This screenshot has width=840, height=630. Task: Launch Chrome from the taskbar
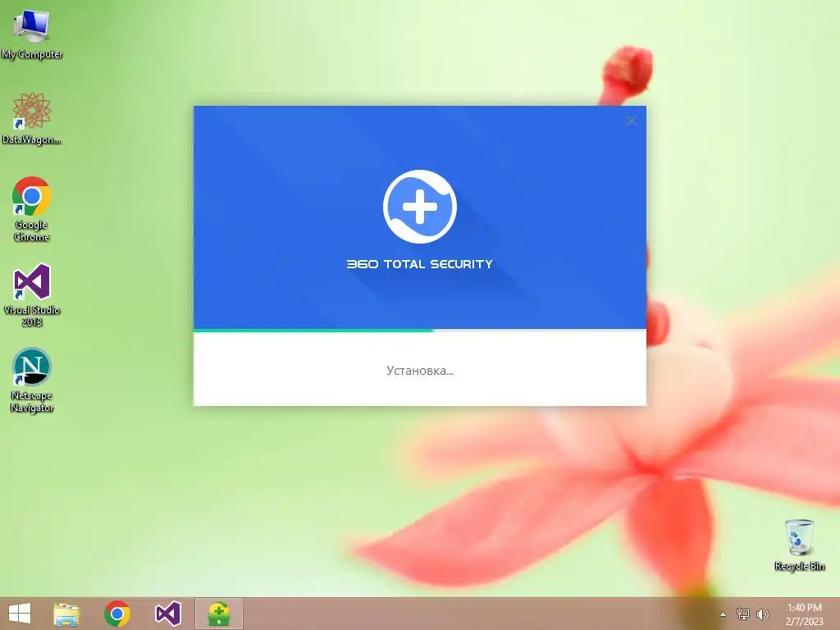117,614
